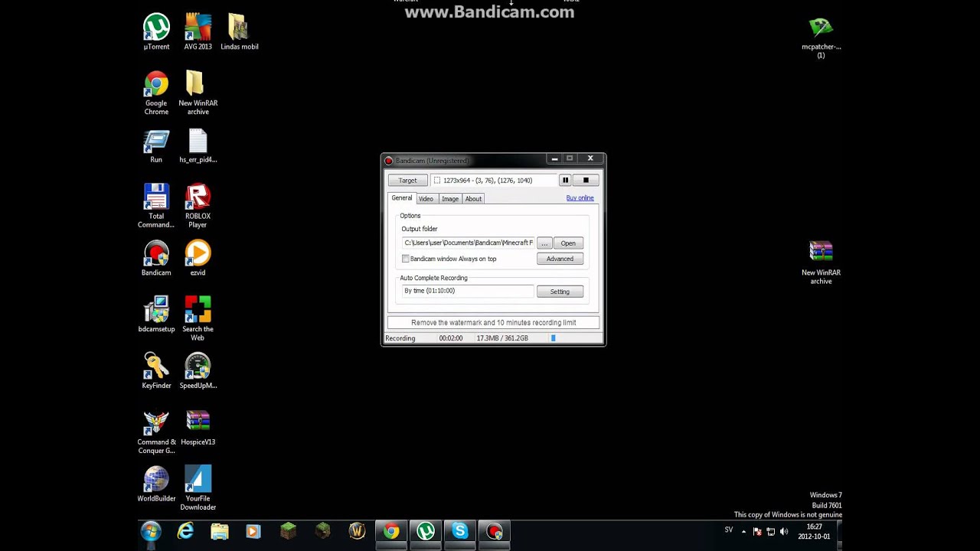The height and width of the screenshot is (551, 980).
Task: Click the SV language indicator
Action: coord(729,530)
